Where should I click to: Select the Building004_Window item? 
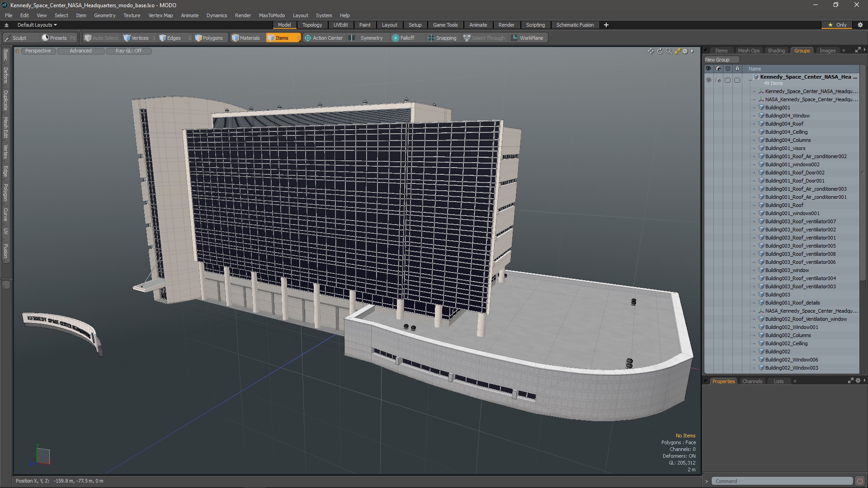(x=787, y=116)
